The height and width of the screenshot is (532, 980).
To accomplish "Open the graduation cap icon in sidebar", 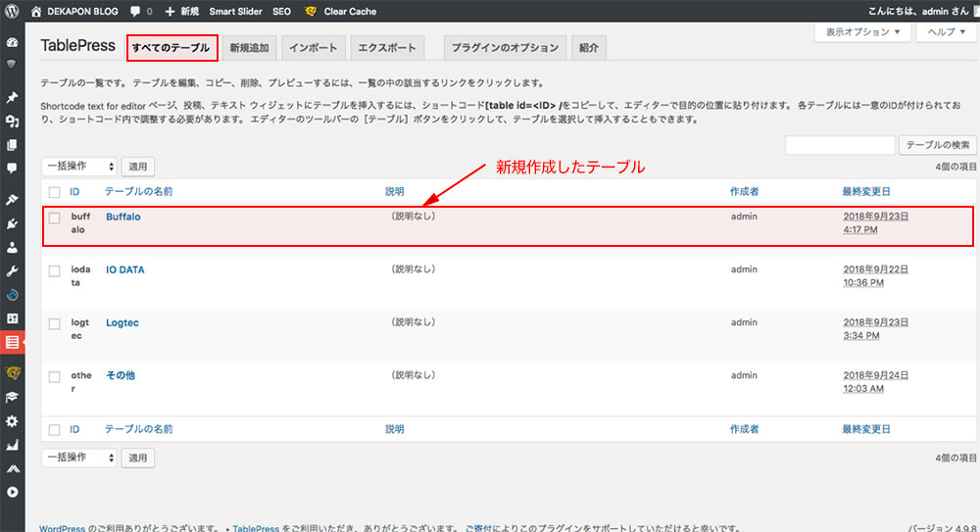I will pos(12,398).
